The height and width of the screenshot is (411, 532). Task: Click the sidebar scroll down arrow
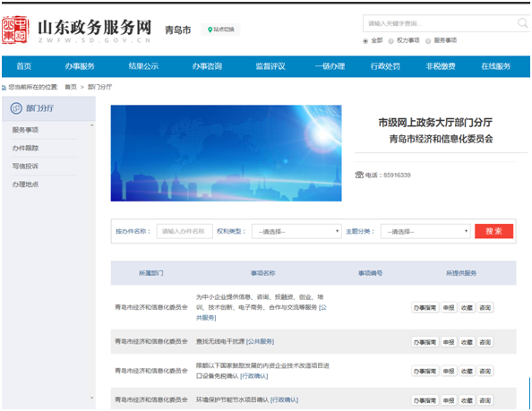91,398
